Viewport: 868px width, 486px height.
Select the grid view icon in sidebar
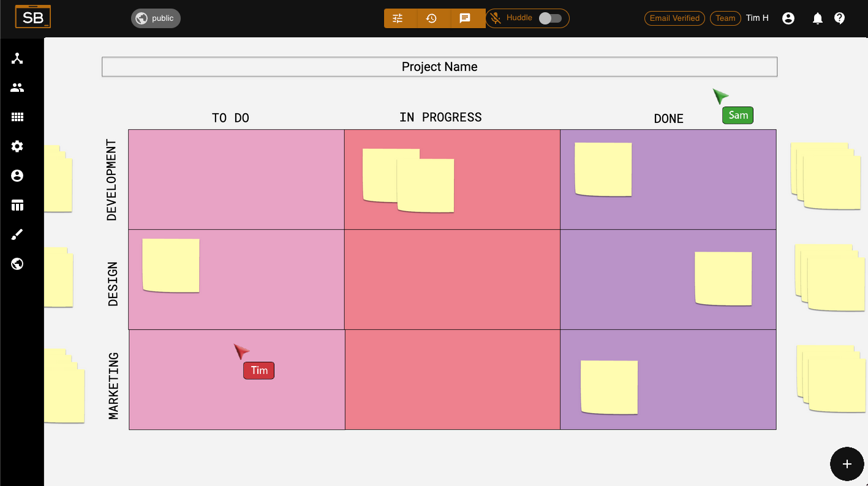[17, 117]
